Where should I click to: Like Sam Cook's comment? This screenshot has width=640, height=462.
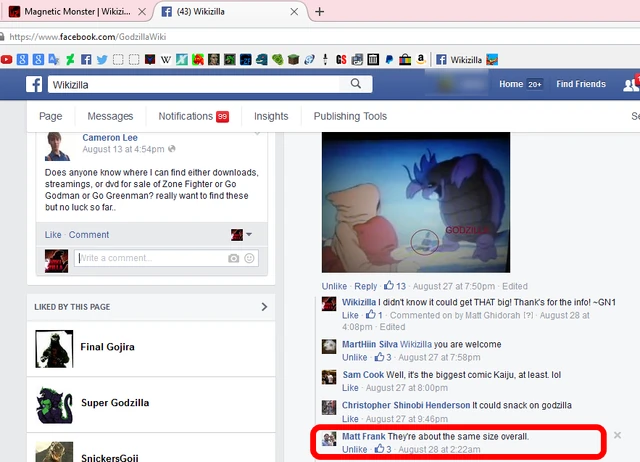click(350, 388)
